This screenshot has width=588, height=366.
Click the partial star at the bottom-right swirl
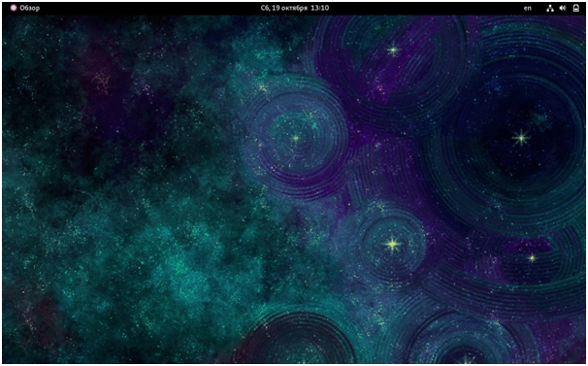[466, 359]
